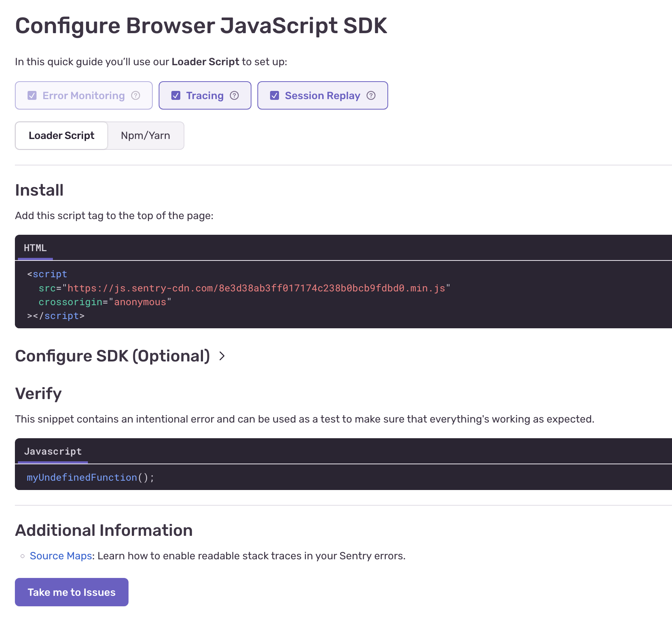Click the opening <script line
Image resolution: width=672 pixels, height=629 pixels.
pos(47,274)
